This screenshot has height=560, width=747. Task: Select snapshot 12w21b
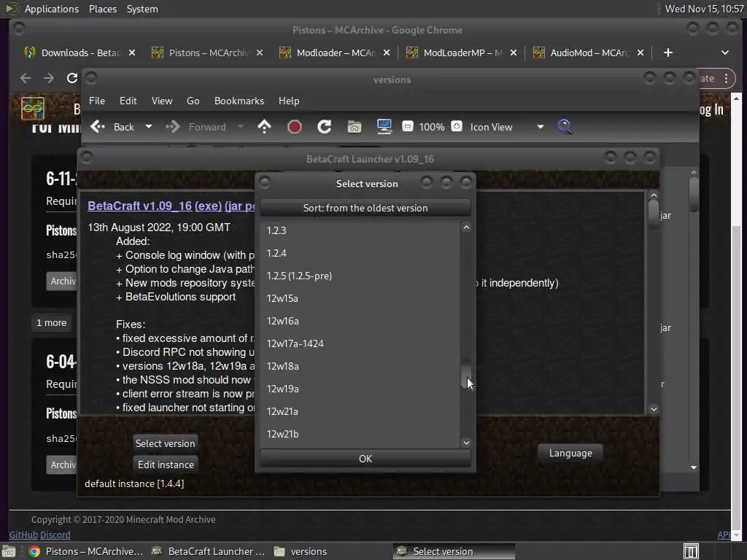[359, 434]
